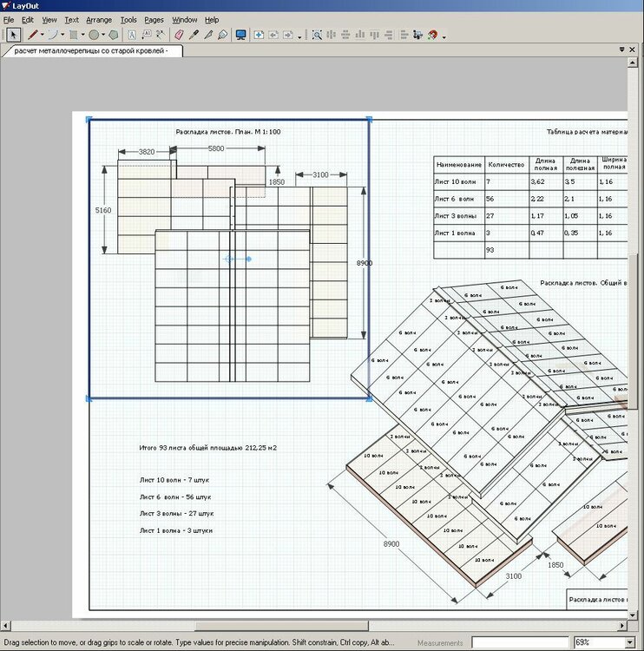The width and height of the screenshot is (644, 651).
Task: Open the 69% zoom level dropdown
Action: tap(629, 642)
